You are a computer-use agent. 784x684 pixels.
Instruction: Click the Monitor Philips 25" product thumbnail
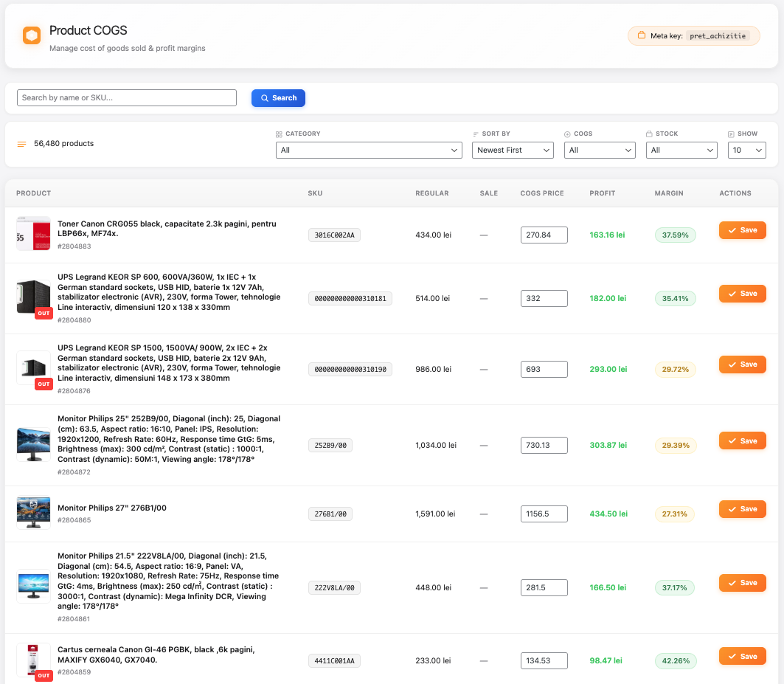coord(33,444)
